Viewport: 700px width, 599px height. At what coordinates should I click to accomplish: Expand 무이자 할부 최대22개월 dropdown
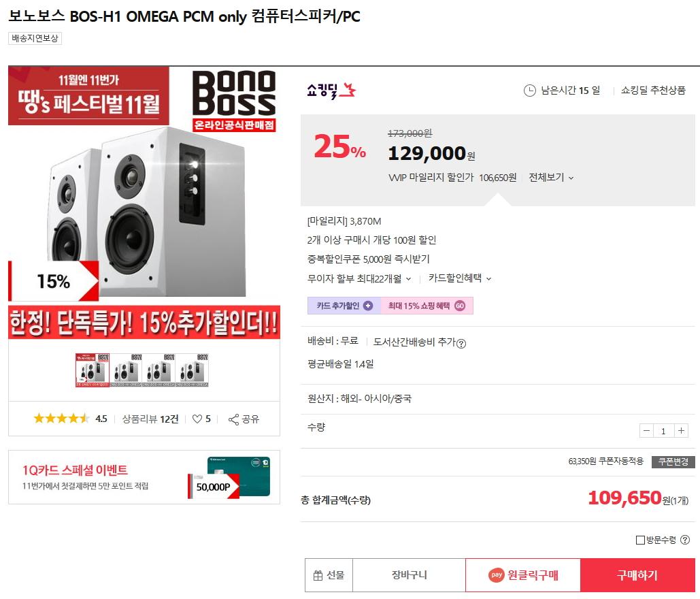click(359, 278)
